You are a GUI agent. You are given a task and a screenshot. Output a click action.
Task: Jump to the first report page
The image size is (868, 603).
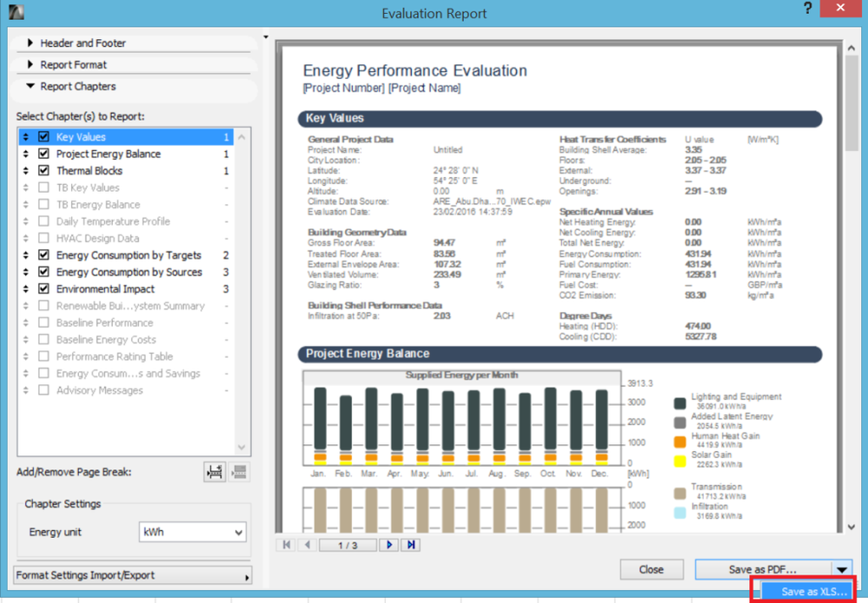[286, 545]
